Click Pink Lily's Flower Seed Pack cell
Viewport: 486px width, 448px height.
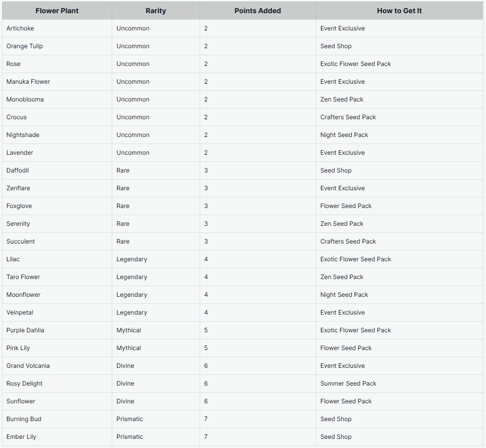coord(346,348)
